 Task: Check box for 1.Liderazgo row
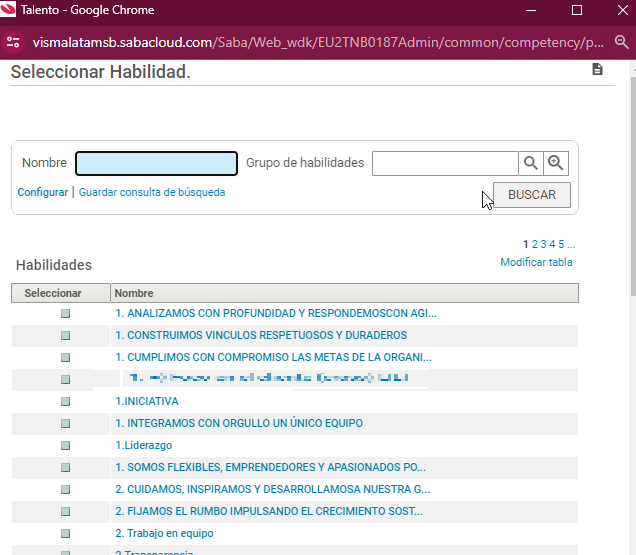[65, 445]
